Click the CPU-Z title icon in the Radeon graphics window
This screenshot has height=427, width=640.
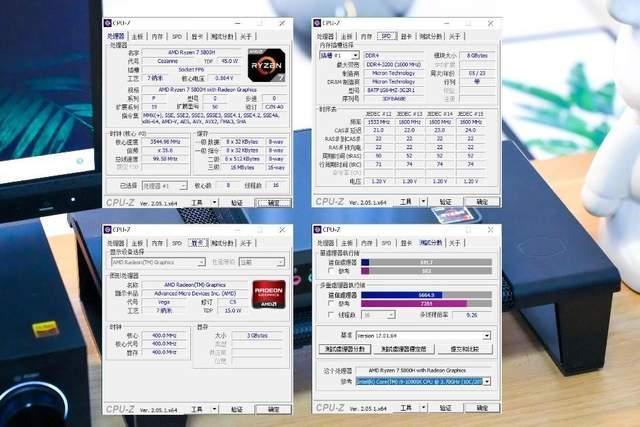tap(107, 230)
